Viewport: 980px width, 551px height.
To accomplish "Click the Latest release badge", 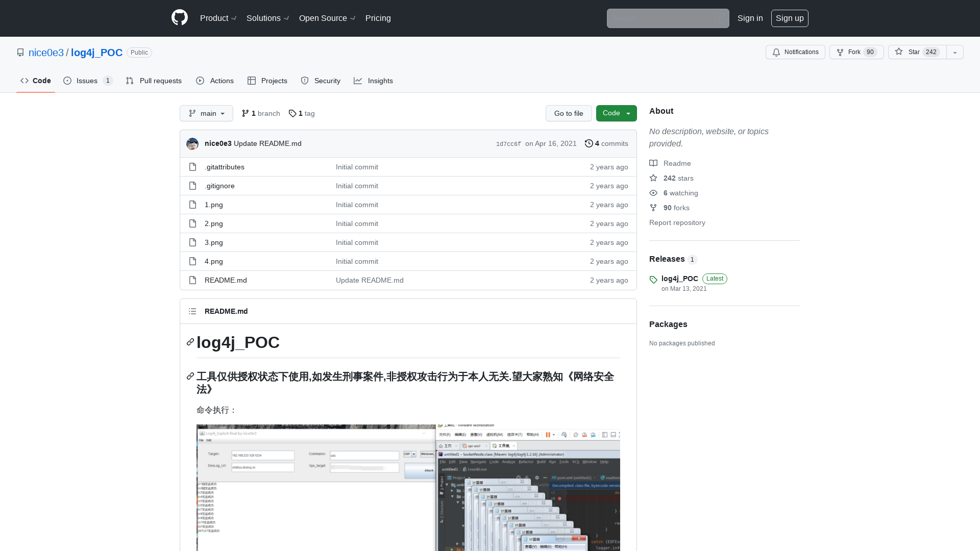I will (715, 279).
